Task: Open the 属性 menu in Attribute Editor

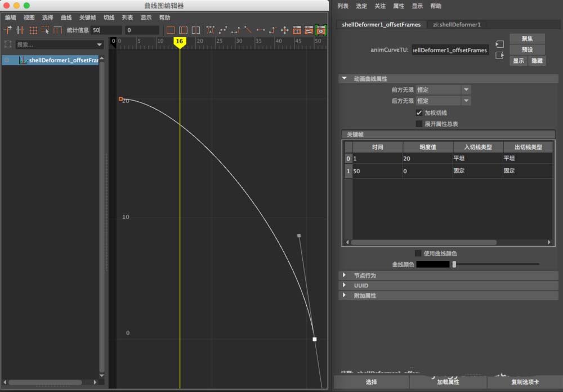Action: pos(399,6)
